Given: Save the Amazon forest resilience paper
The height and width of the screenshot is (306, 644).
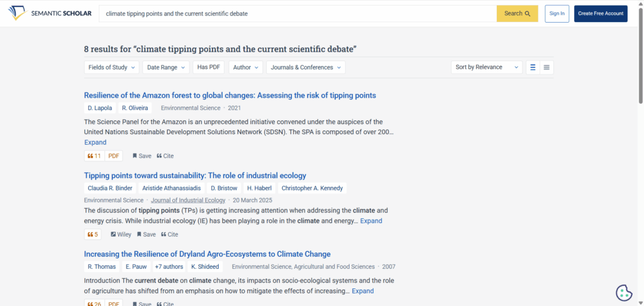Looking at the screenshot, I should pyautogui.click(x=142, y=156).
